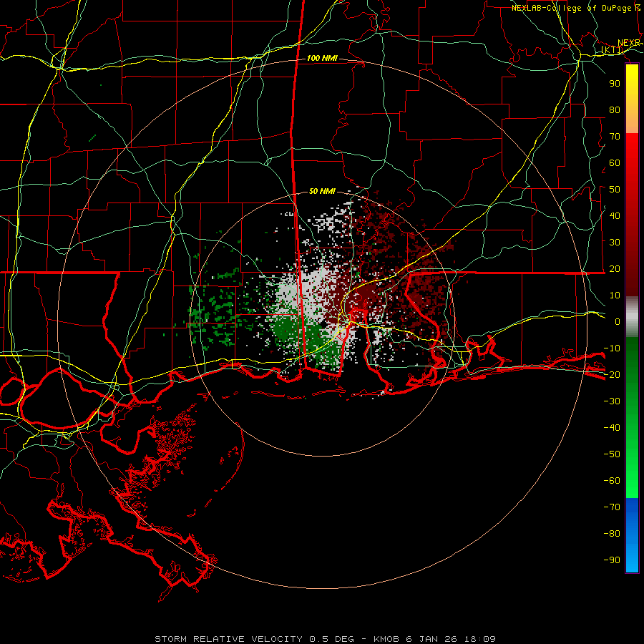644x644 pixels.
Task: Click the 30 value on velocity scale
Action: [x=615, y=243]
